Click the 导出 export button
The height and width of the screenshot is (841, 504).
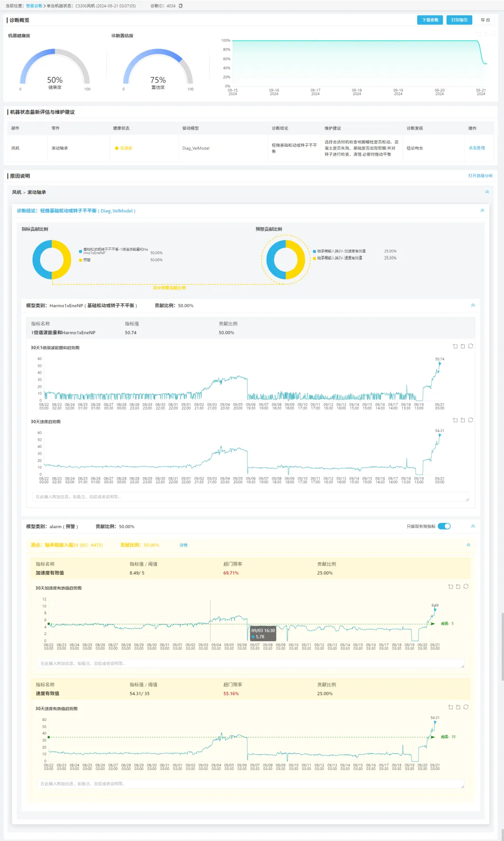[485, 20]
